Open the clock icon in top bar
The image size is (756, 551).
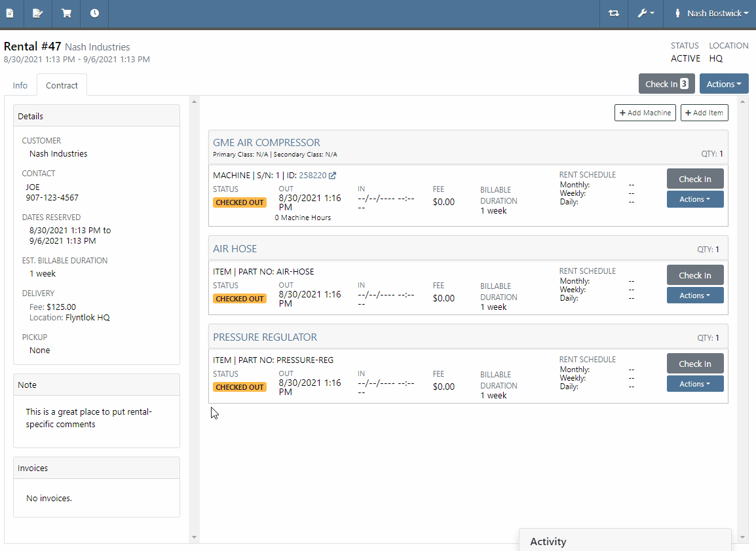94,13
